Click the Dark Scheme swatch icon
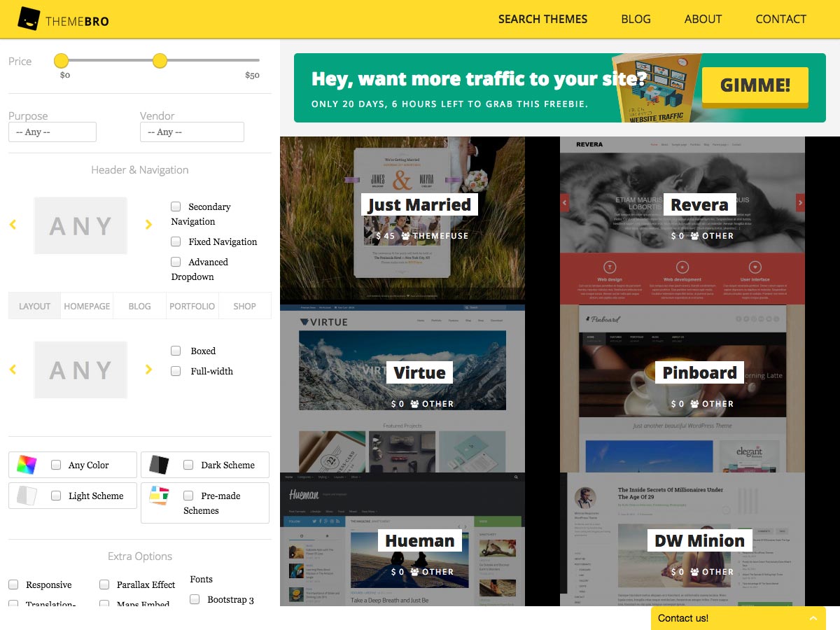The image size is (840, 630). pyautogui.click(x=160, y=465)
